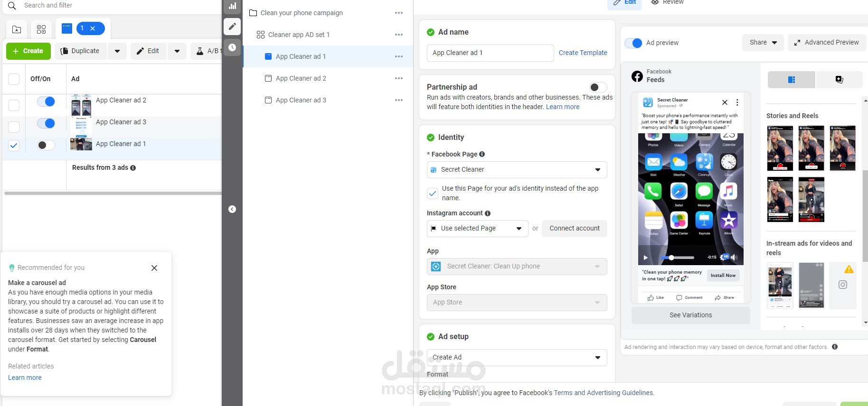Click the Create Template link
The height and width of the screenshot is (406, 868).
583,53
